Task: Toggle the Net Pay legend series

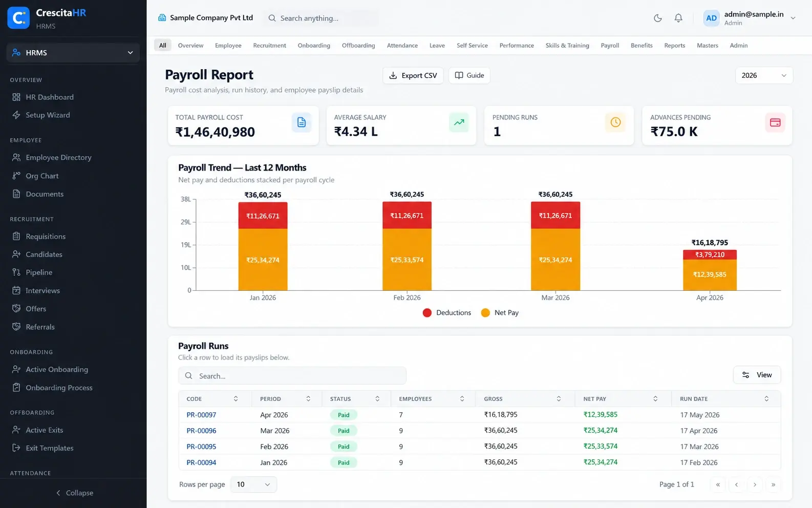Action: (x=500, y=313)
